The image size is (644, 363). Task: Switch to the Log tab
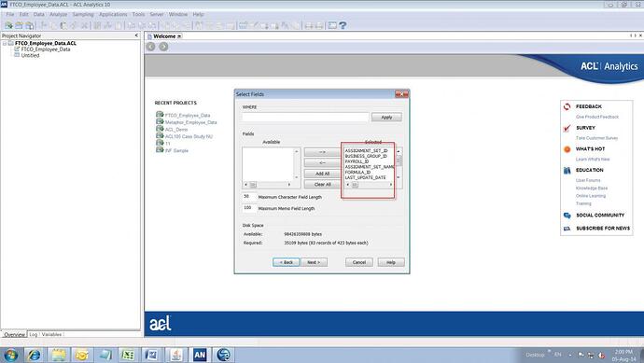(x=34, y=334)
